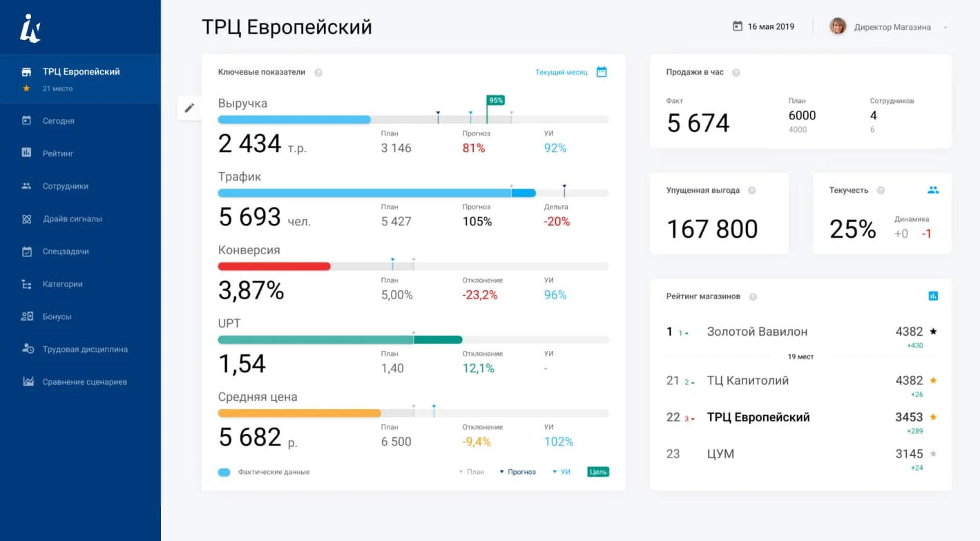Click the 19 мест divider label

800,357
